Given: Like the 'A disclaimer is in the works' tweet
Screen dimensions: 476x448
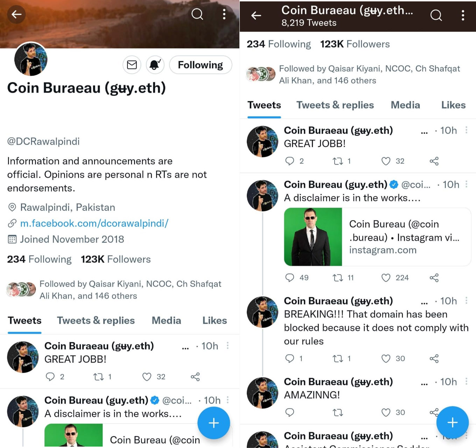Looking at the screenshot, I should (x=386, y=278).
